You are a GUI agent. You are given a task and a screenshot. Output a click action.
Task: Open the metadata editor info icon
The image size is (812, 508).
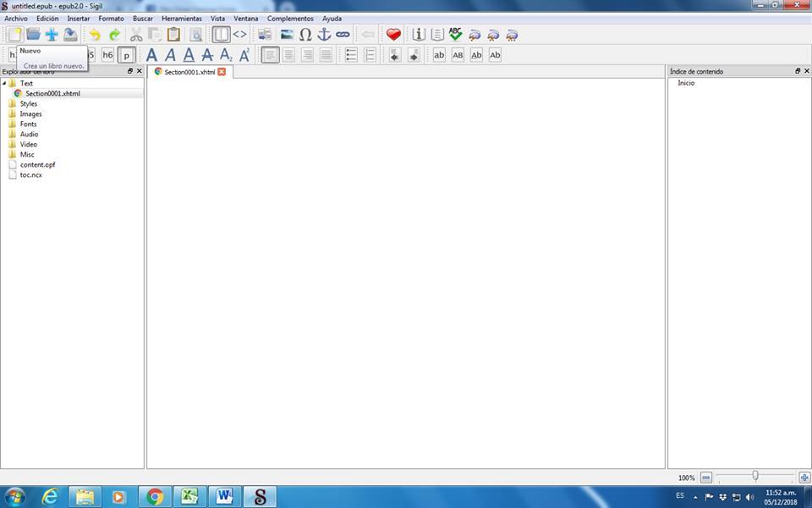(419, 35)
